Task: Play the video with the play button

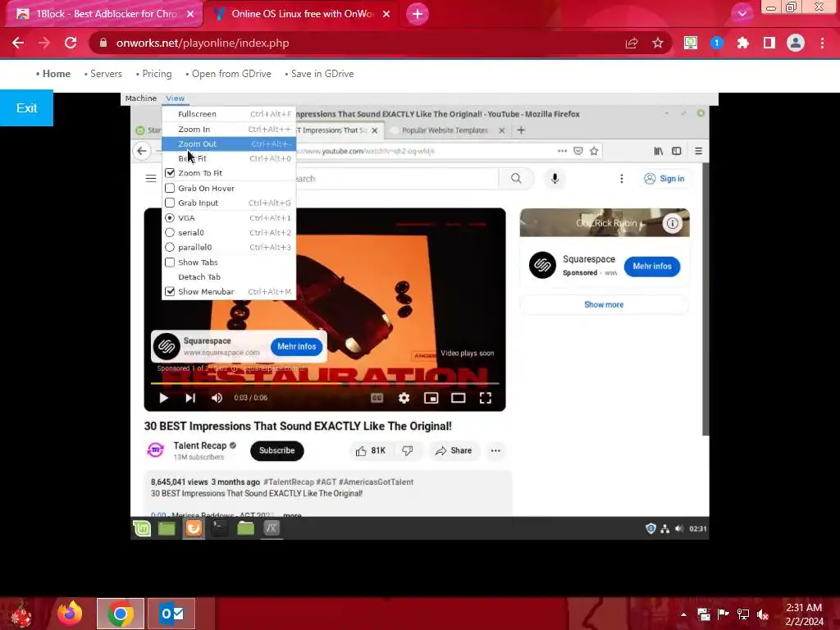Action: pos(164,398)
